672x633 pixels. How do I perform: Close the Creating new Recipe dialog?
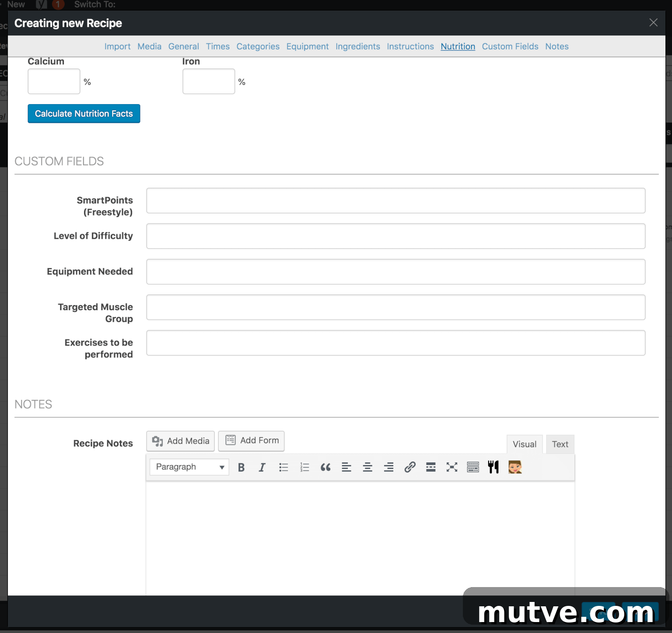[x=653, y=23]
